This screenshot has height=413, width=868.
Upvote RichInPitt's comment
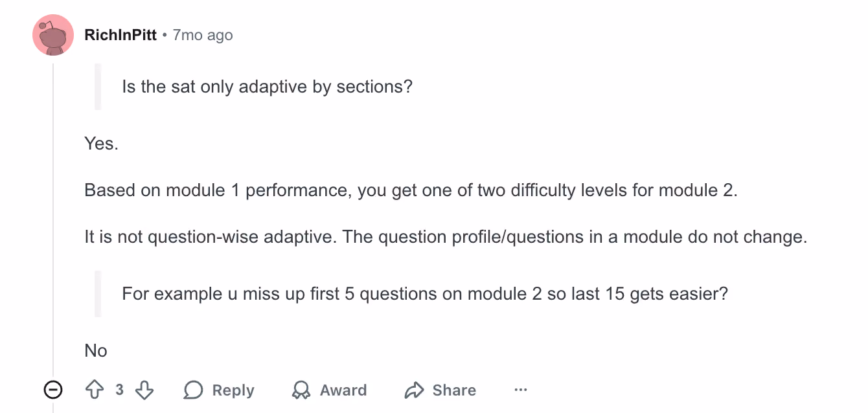point(95,390)
